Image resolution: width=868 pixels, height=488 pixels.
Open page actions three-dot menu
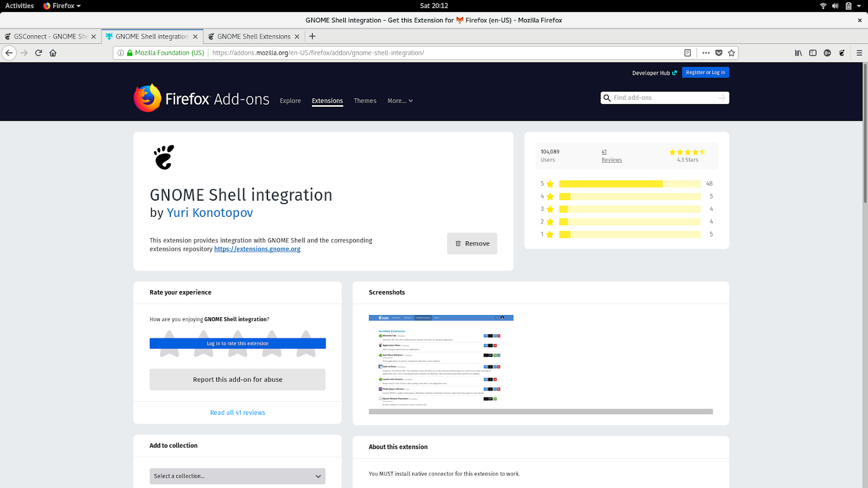coord(706,53)
